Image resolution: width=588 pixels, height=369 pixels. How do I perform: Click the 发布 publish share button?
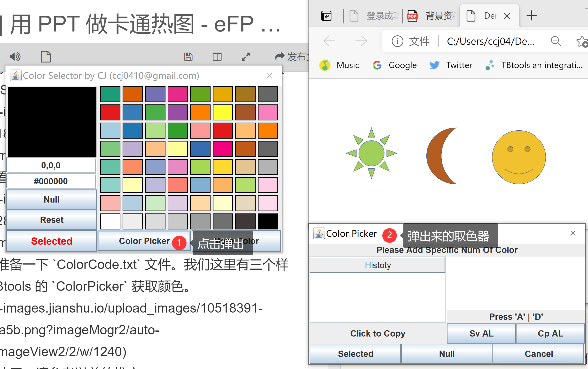[x=292, y=57]
